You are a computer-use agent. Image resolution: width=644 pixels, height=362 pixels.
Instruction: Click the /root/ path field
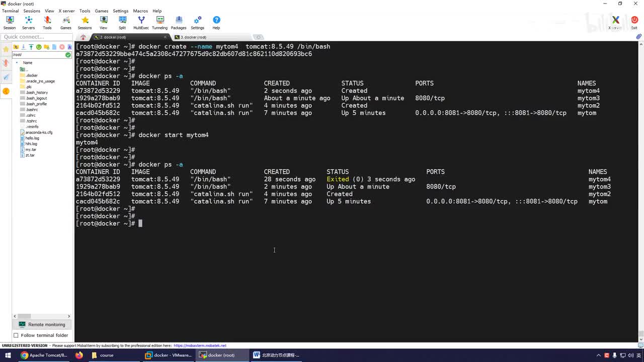[39, 54]
